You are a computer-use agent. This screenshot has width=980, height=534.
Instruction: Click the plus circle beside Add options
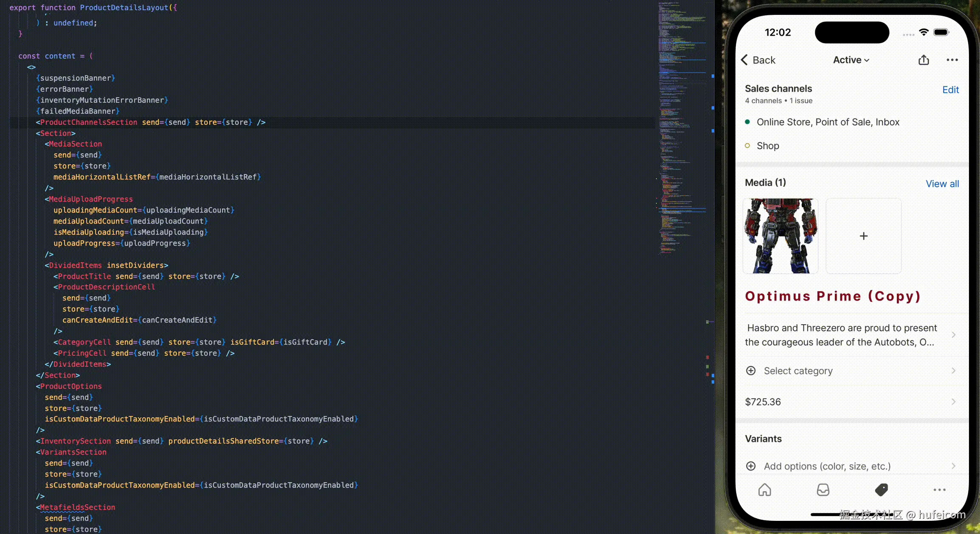751,466
